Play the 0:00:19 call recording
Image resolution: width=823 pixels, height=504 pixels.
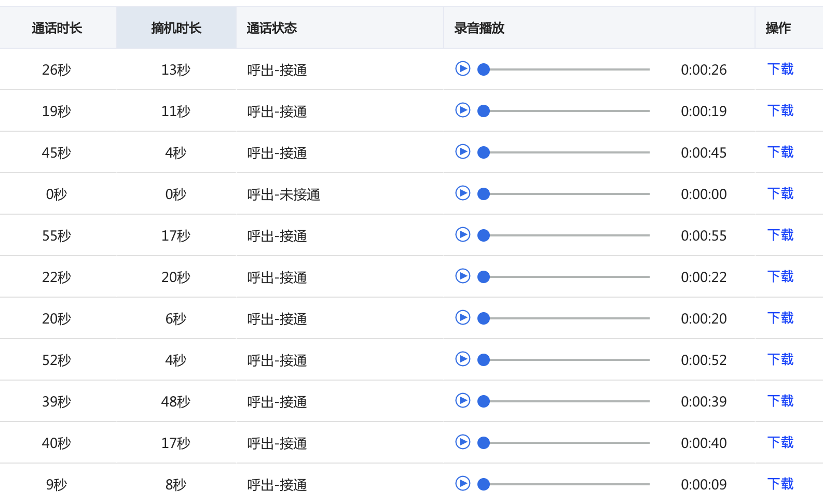pyautogui.click(x=462, y=110)
